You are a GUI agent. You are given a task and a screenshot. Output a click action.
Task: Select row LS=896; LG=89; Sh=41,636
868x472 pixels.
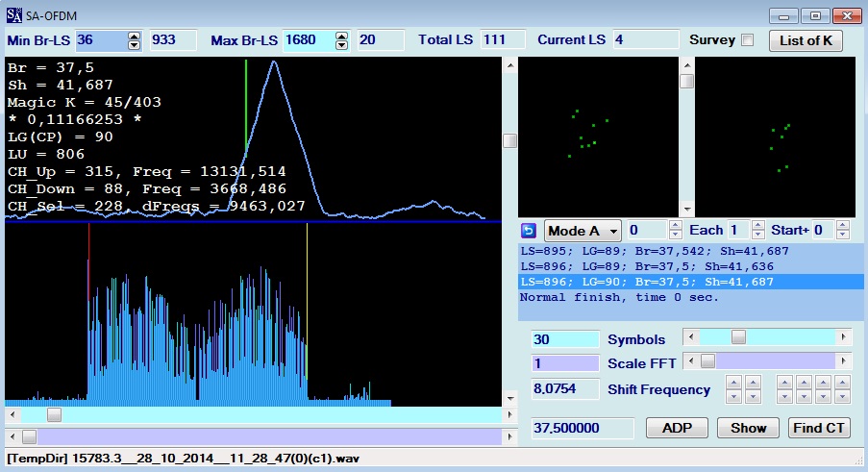coord(690,266)
